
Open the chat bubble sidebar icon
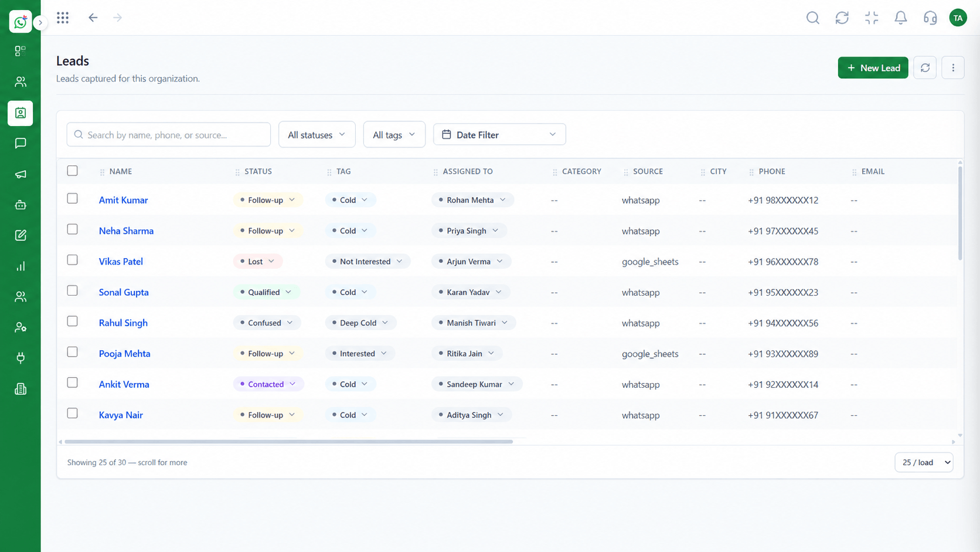click(x=21, y=143)
